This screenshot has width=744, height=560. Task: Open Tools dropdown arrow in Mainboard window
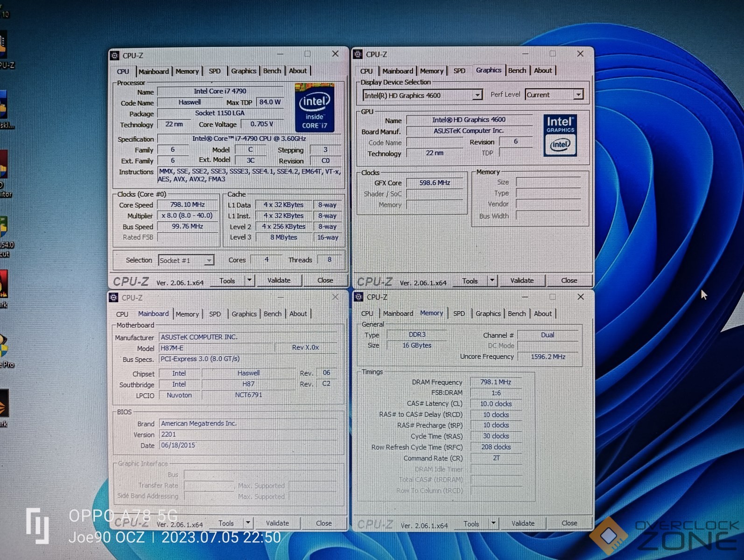pyautogui.click(x=248, y=523)
